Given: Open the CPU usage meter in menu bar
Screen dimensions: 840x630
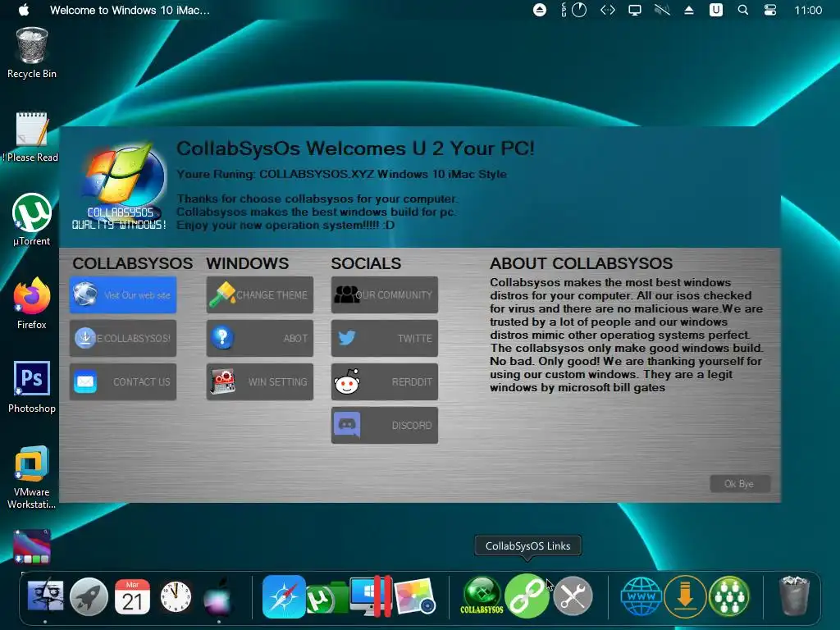Looking at the screenshot, I should point(573,10).
